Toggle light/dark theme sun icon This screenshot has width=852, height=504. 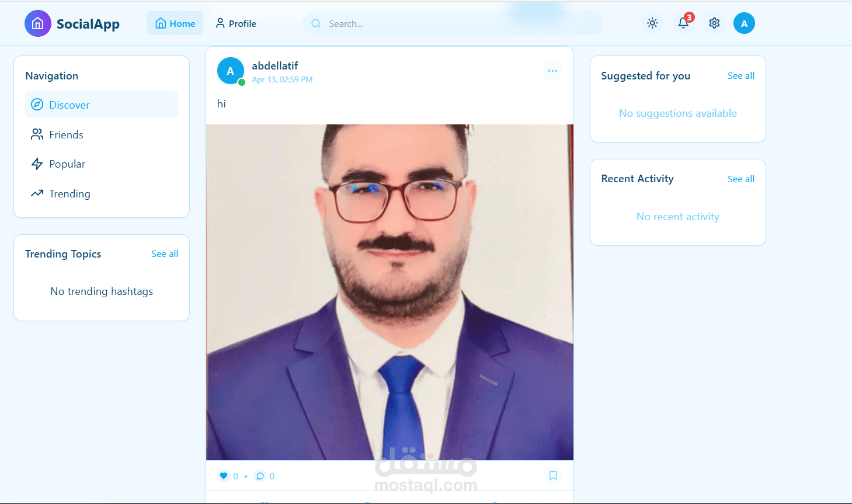[x=652, y=23]
